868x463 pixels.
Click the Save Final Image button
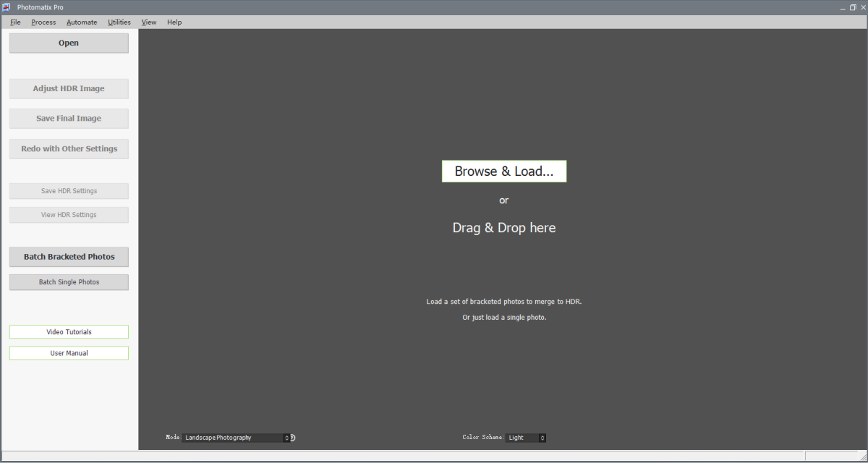(69, 119)
